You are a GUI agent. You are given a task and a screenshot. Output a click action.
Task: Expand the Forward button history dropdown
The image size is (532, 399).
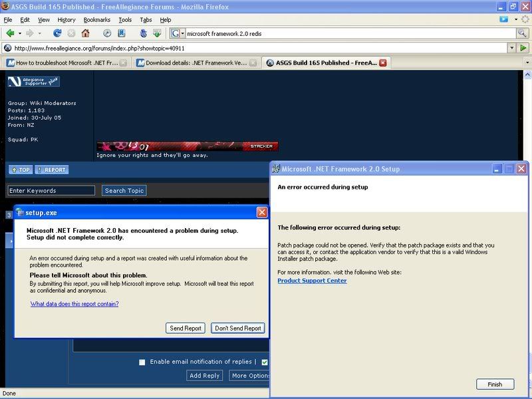(39, 33)
